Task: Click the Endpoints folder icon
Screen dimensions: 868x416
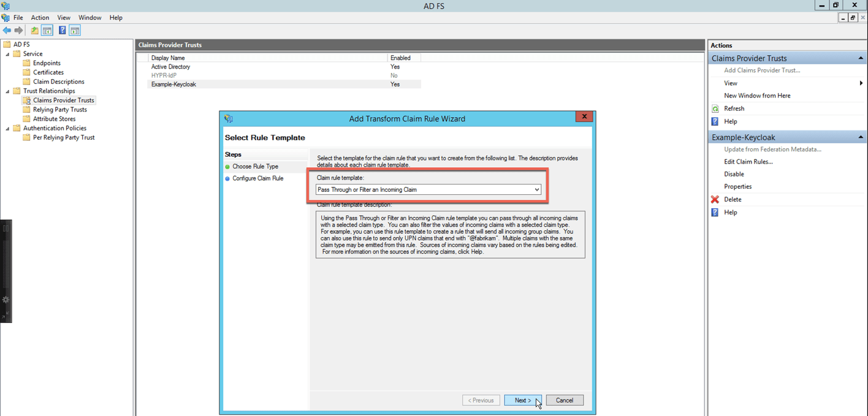Action: click(x=26, y=62)
